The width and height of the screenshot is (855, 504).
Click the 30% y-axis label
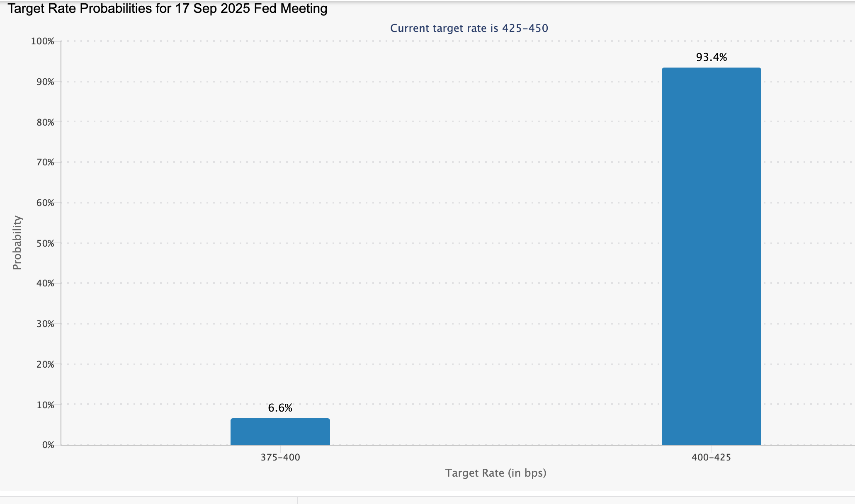tap(45, 324)
